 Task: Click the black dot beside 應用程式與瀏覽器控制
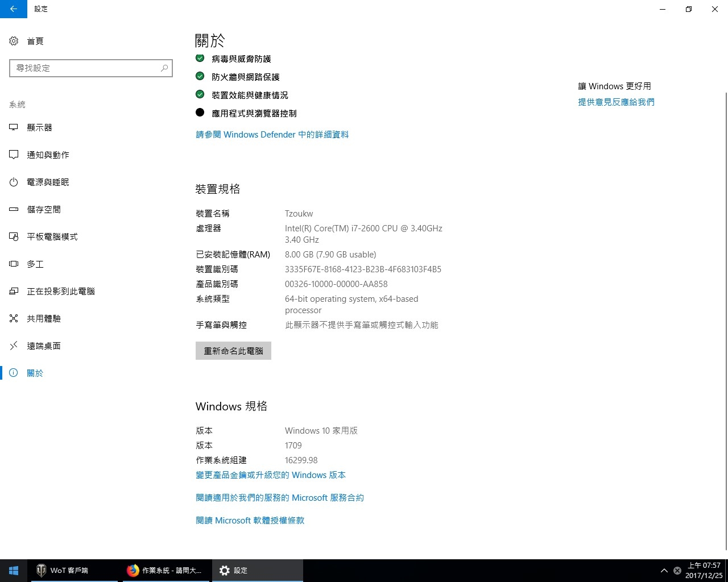(x=200, y=113)
